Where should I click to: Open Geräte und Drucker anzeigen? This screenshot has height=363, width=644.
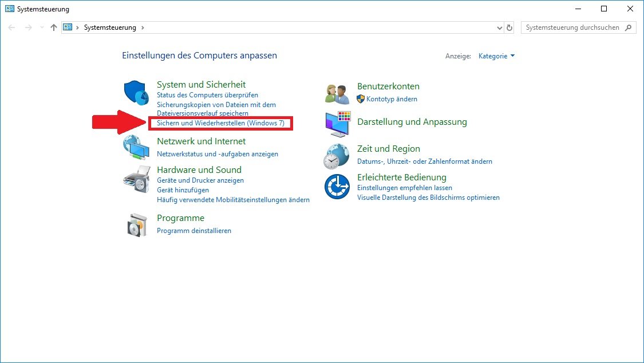200,180
